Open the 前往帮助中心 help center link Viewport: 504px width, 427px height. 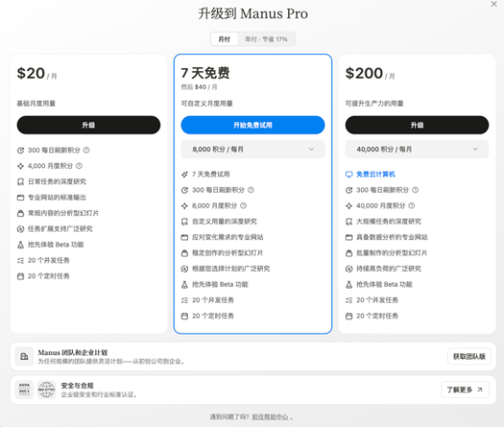point(270,417)
